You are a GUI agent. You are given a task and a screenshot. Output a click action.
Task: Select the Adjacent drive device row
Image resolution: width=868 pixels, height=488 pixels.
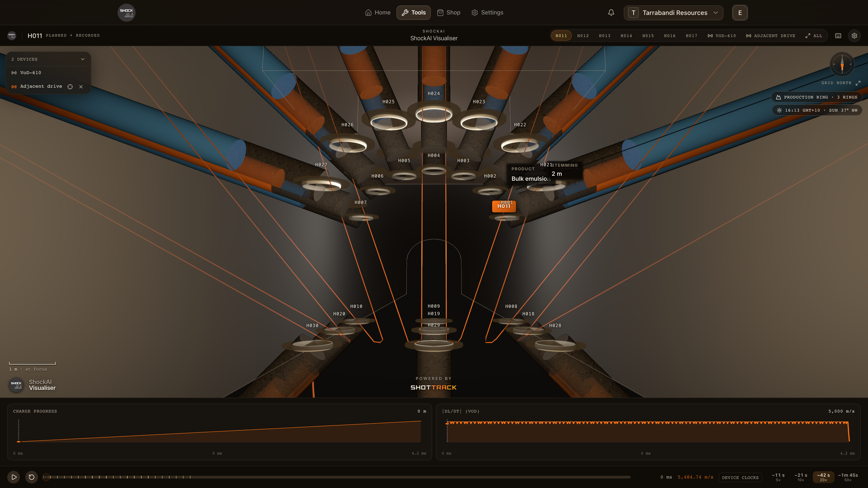48,87
